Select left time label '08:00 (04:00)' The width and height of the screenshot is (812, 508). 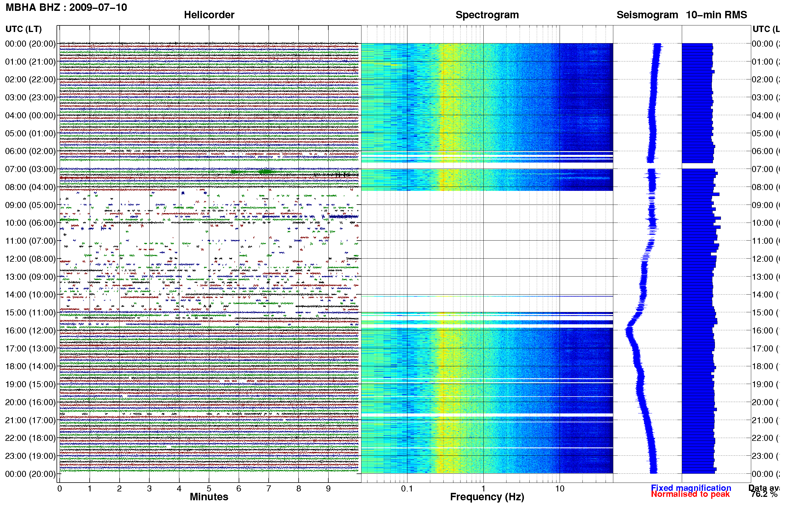(30, 187)
